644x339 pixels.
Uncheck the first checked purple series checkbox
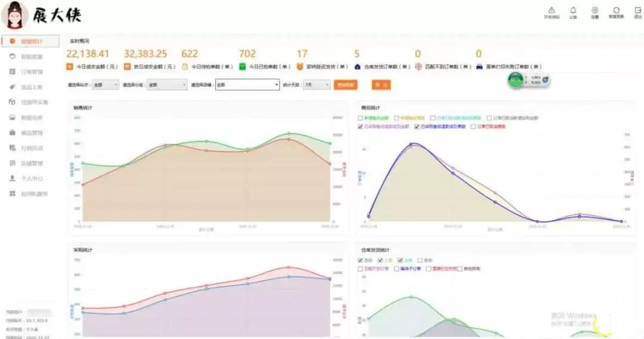pos(360,127)
